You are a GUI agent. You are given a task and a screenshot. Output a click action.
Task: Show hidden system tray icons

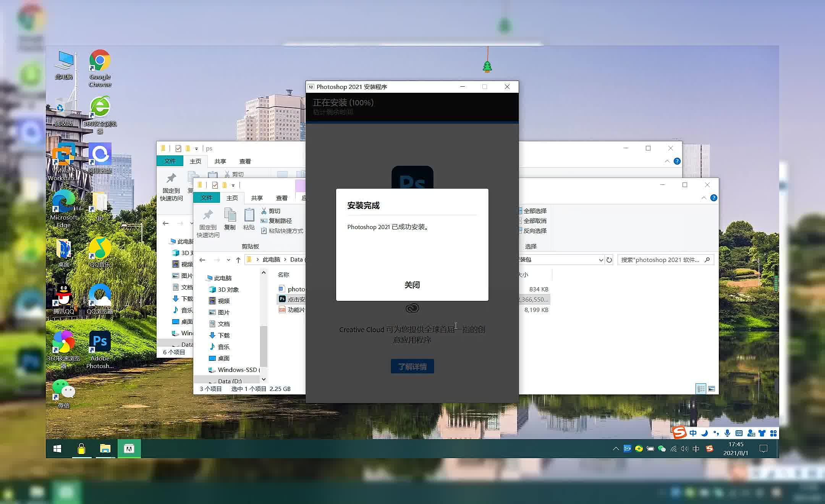click(616, 449)
